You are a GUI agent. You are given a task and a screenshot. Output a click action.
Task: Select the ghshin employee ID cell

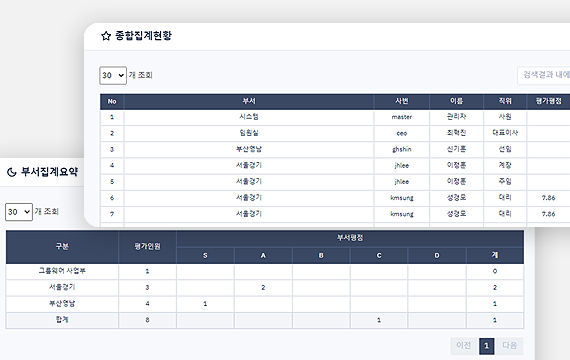pos(402,149)
